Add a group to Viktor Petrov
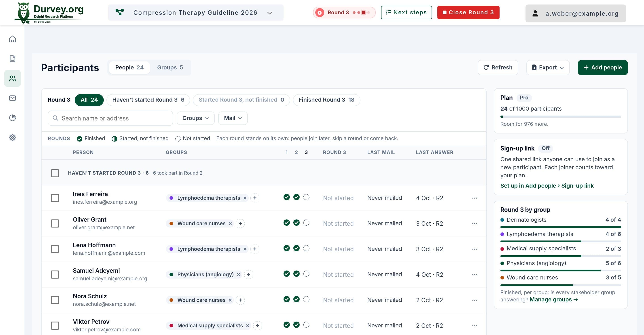This screenshot has height=335, width=644. [x=258, y=326]
